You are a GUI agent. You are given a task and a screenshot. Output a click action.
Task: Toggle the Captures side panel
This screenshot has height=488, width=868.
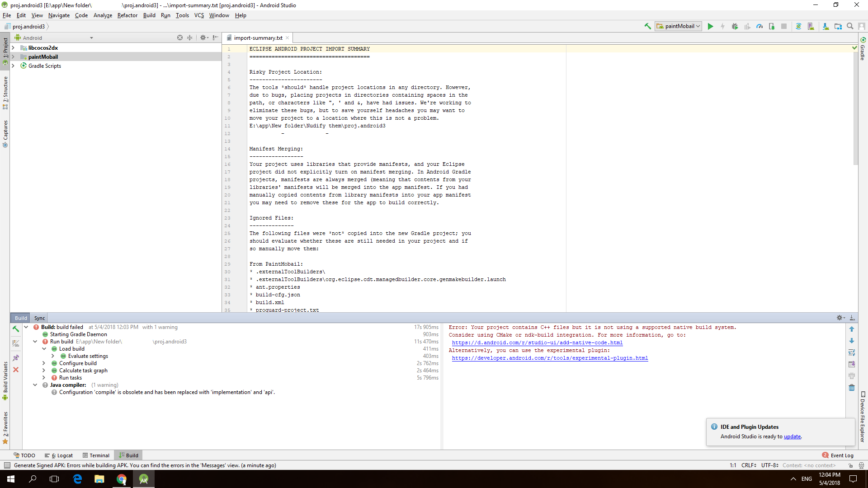pyautogui.click(x=5, y=133)
